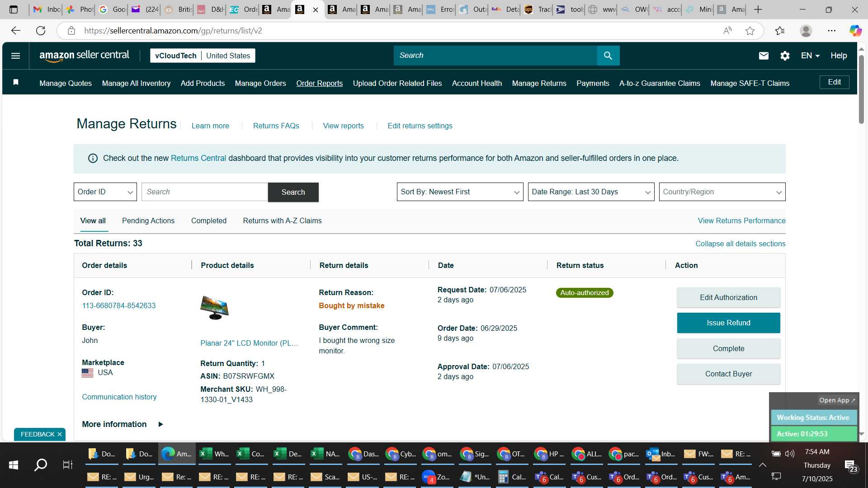Image resolution: width=868 pixels, height=488 pixels.
Task: Click the Amazon Seller Central logo
Action: pyautogui.click(x=85, y=56)
